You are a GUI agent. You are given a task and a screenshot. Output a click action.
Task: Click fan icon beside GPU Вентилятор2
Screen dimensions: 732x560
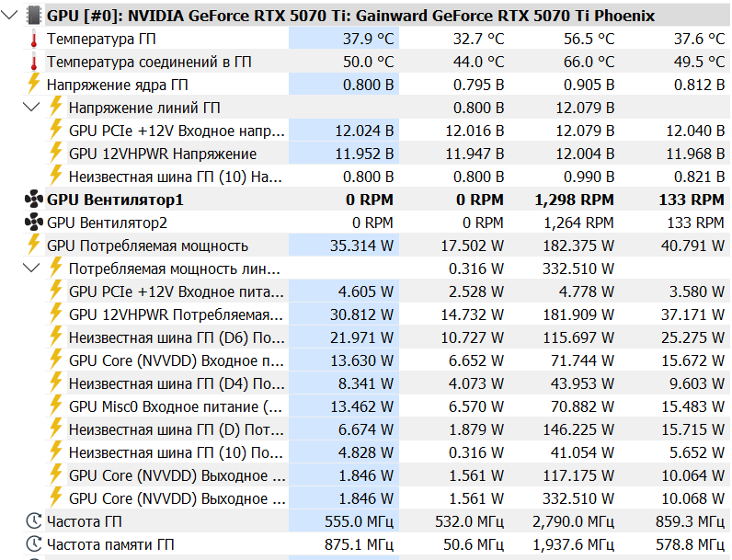click(x=34, y=223)
